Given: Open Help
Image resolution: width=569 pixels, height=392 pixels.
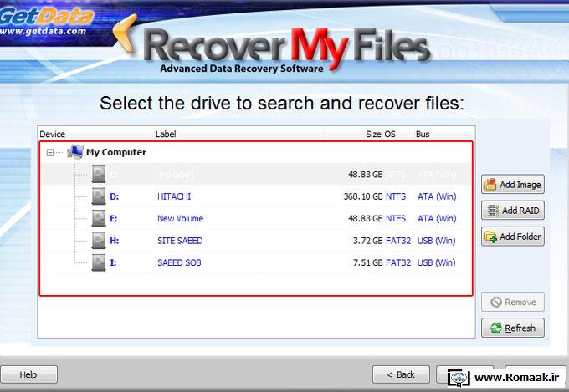Looking at the screenshot, I should (x=28, y=374).
